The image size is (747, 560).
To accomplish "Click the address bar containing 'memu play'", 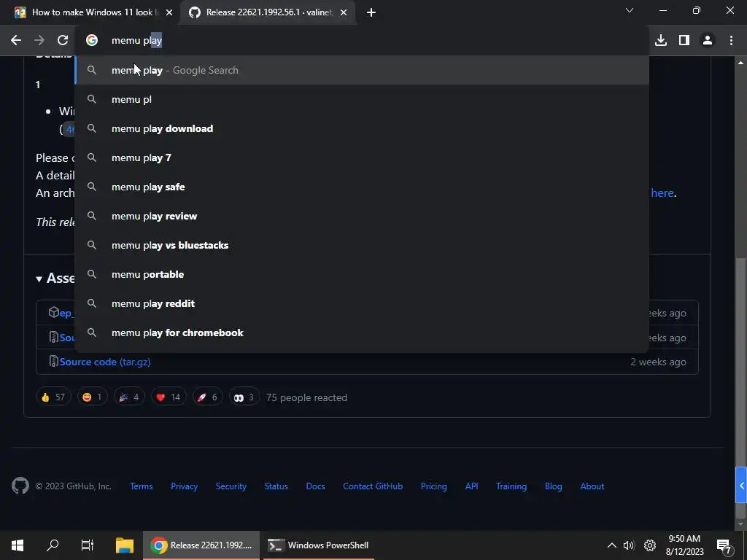I will tap(362, 41).
